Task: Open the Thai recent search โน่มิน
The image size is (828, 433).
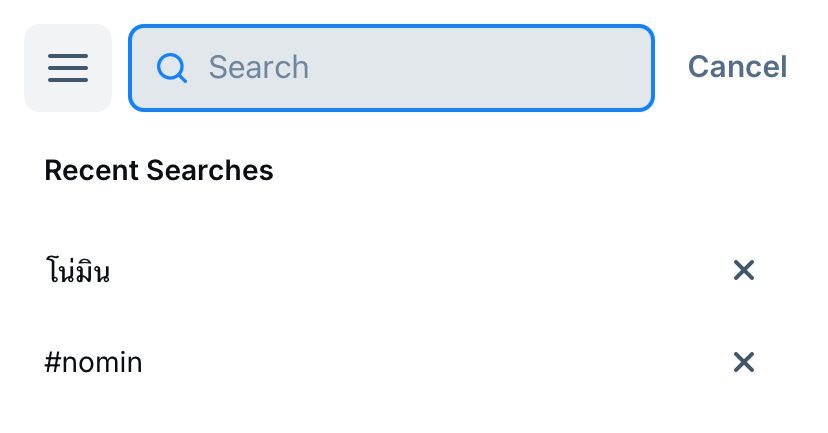Action: [78, 271]
